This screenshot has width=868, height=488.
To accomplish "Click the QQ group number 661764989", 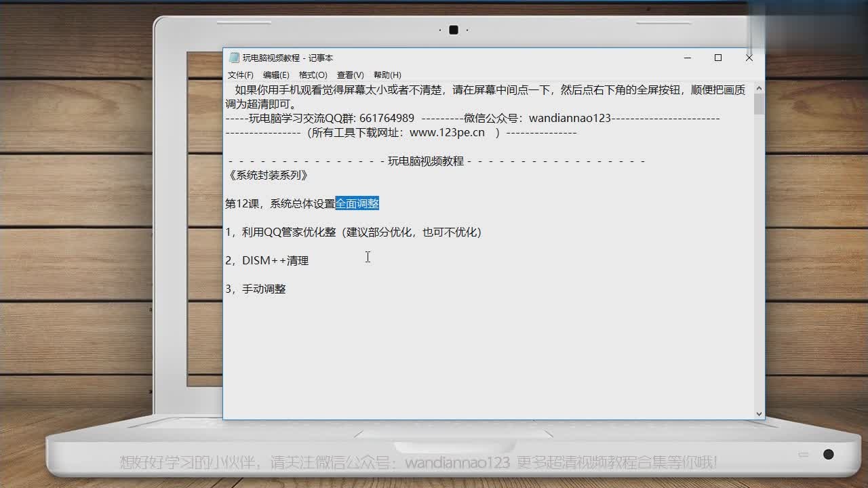I will pyautogui.click(x=387, y=118).
